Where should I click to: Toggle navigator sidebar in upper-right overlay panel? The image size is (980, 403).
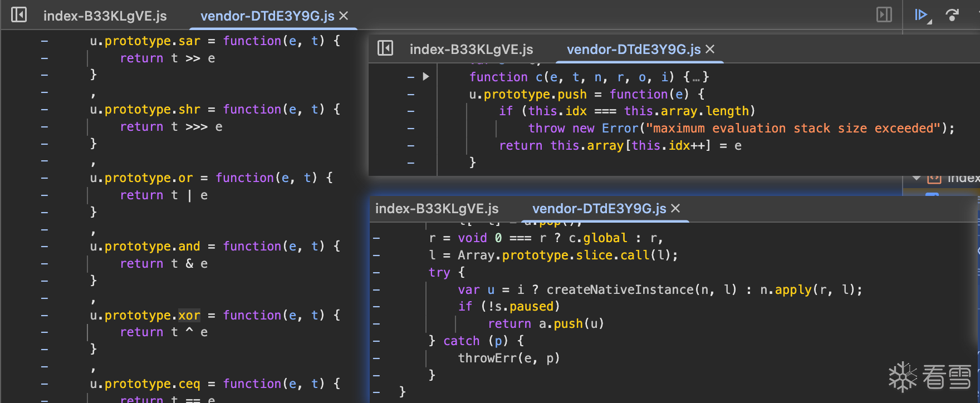385,48
